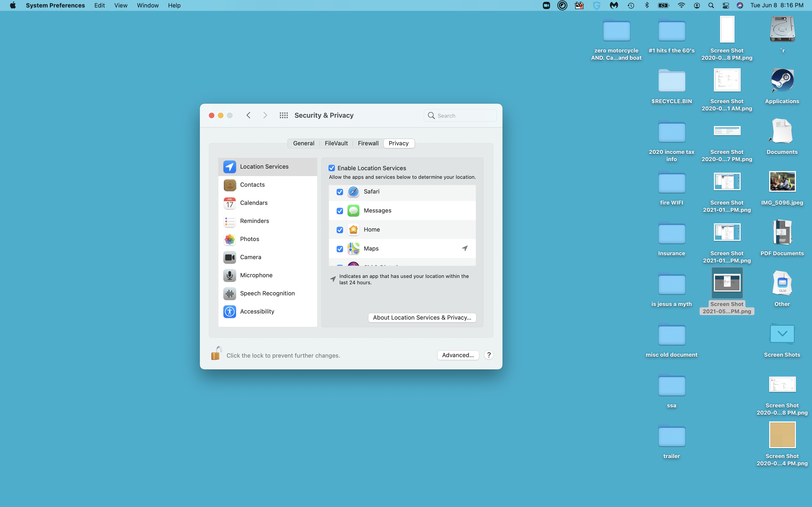Open Control Center in menu bar
The width and height of the screenshot is (812, 507).
725,5
